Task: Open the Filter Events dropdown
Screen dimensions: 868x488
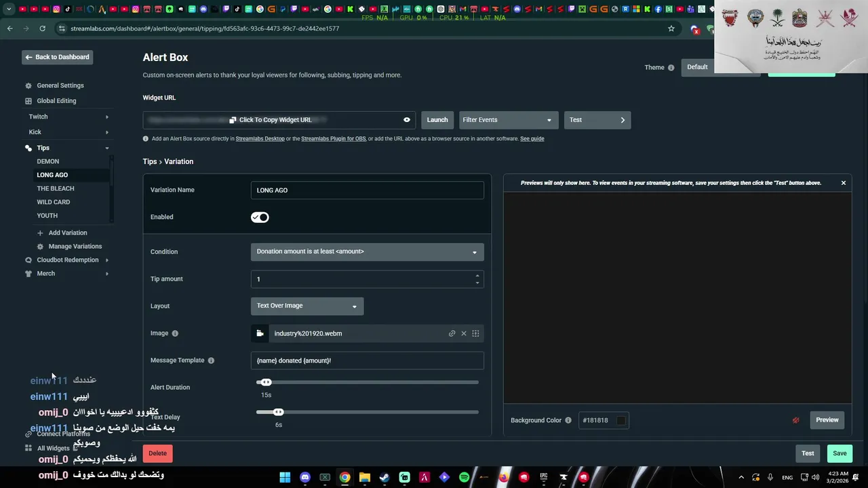Action: (x=509, y=120)
